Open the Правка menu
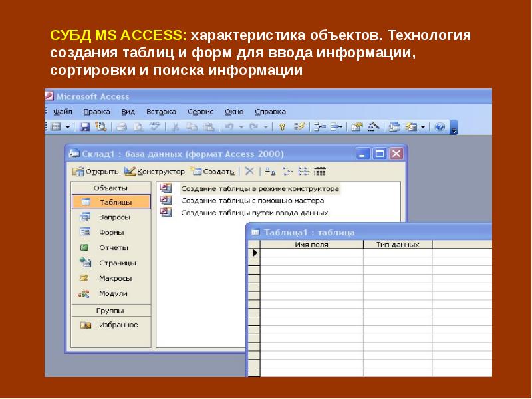 [96, 112]
